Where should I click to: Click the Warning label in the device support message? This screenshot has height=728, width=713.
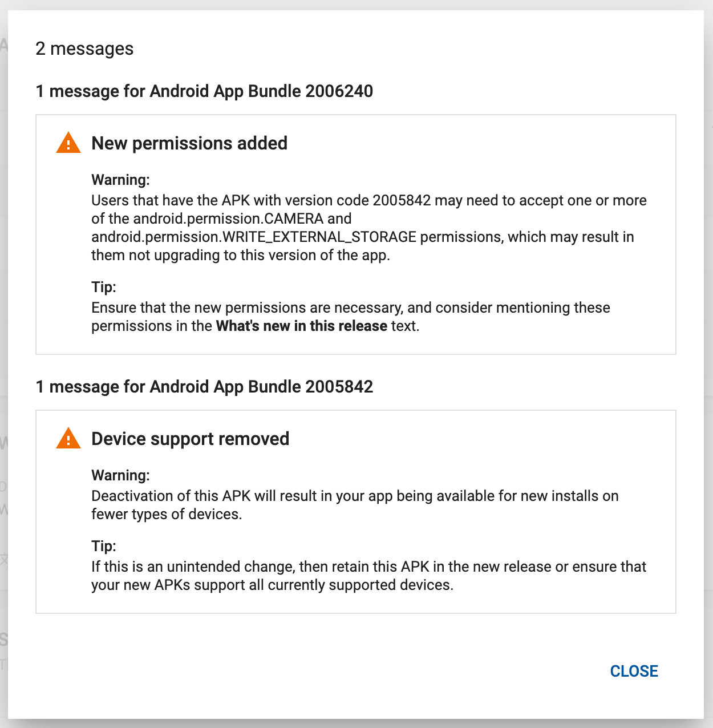(120, 475)
